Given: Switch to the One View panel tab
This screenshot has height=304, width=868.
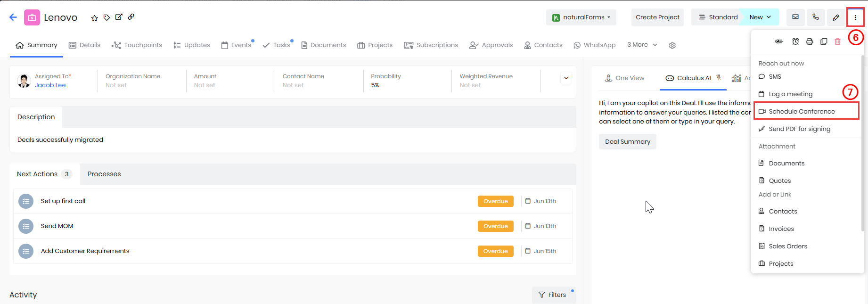Looking at the screenshot, I should (625, 78).
